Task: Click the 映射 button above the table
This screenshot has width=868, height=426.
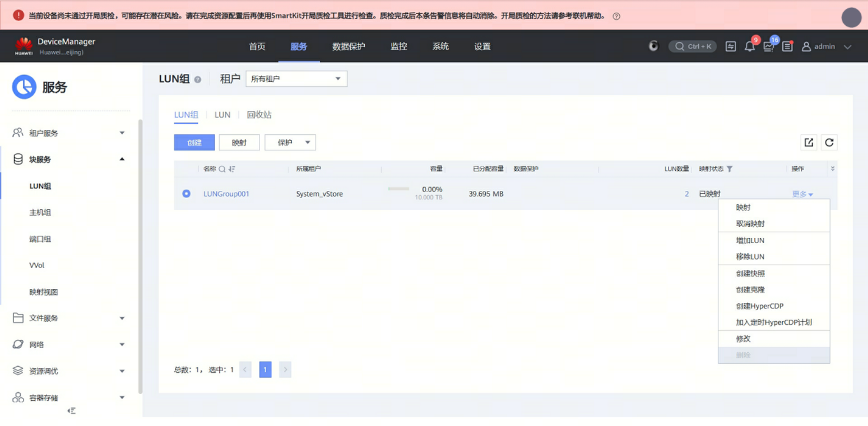Action: [x=239, y=142]
